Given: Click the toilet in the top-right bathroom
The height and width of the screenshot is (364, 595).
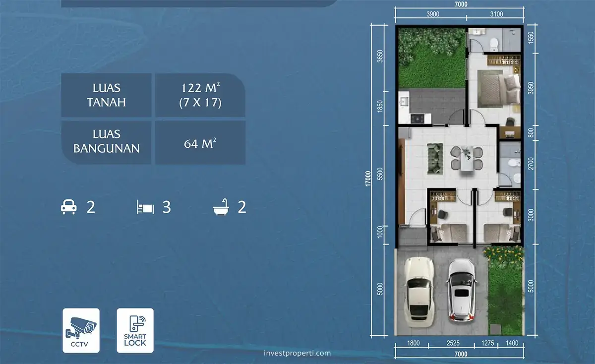Looking at the screenshot, I should (x=493, y=45).
